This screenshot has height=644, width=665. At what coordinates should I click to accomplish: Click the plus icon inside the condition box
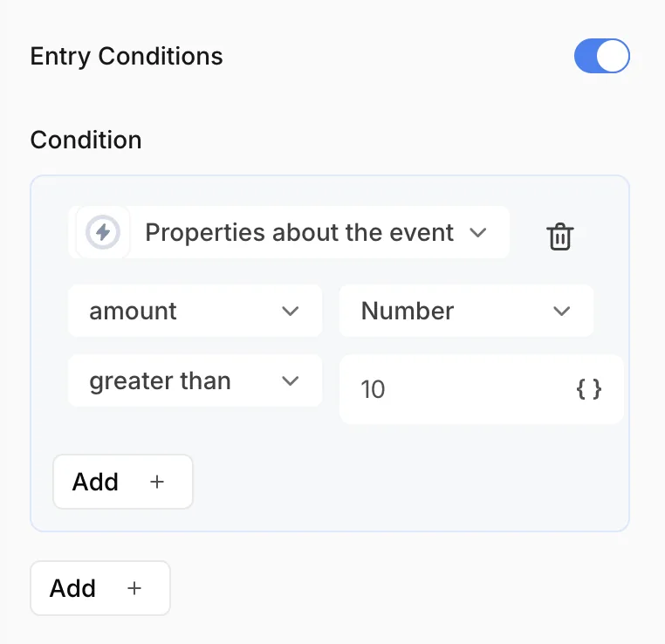click(x=157, y=482)
